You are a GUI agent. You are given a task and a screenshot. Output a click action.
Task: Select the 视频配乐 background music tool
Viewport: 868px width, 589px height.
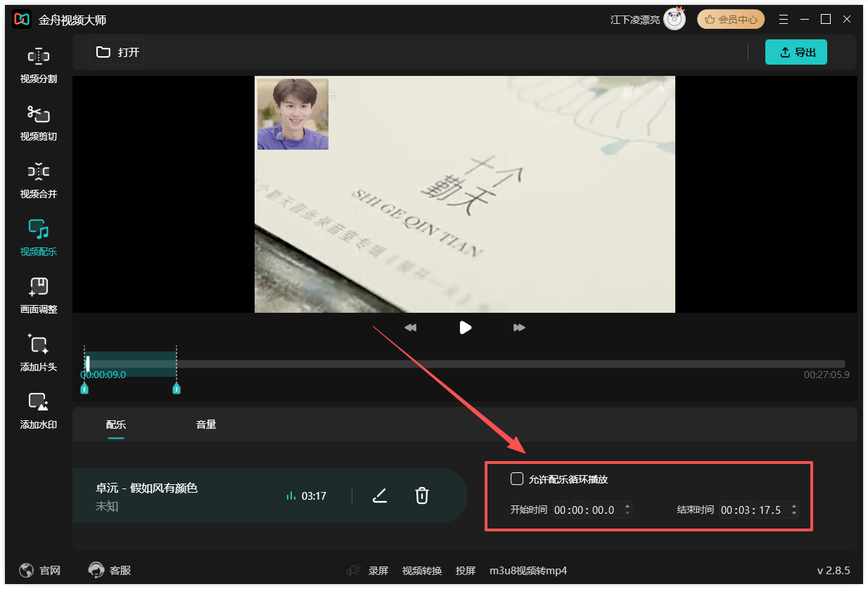click(x=39, y=238)
